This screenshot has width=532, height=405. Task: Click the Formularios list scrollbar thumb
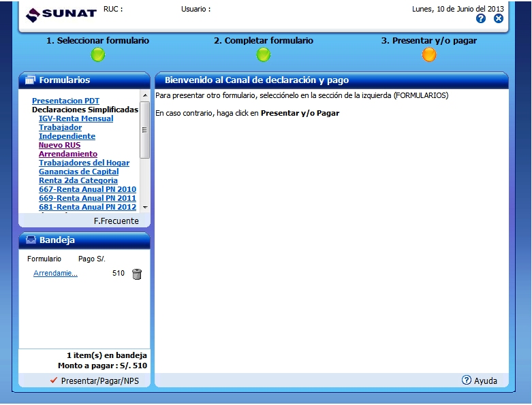click(145, 130)
